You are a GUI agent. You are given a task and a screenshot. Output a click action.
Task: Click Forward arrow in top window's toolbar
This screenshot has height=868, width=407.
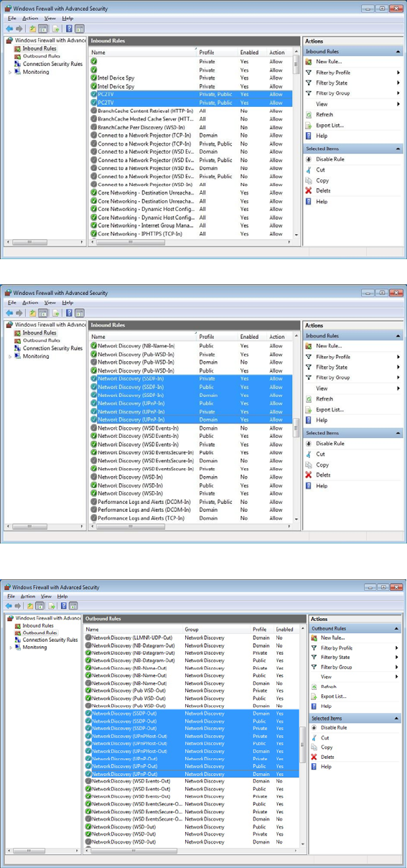(x=19, y=29)
